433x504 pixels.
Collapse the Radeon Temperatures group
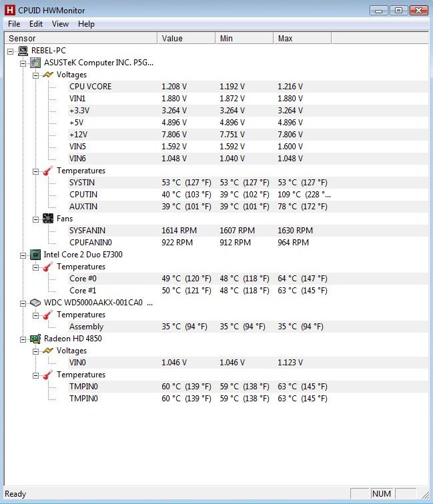click(36, 375)
